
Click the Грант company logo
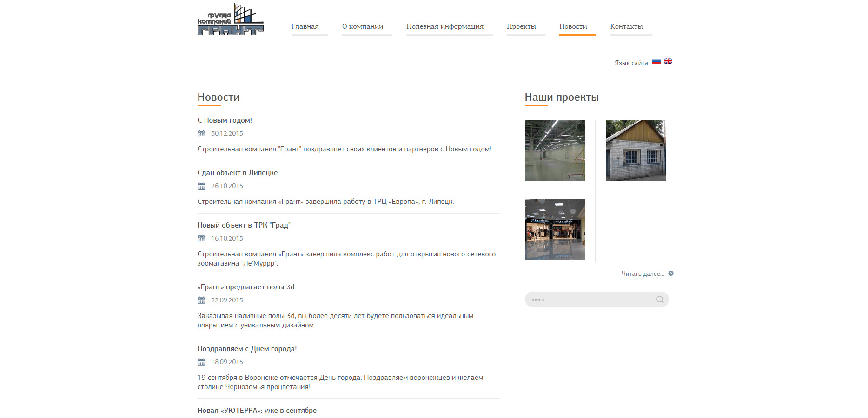(230, 20)
